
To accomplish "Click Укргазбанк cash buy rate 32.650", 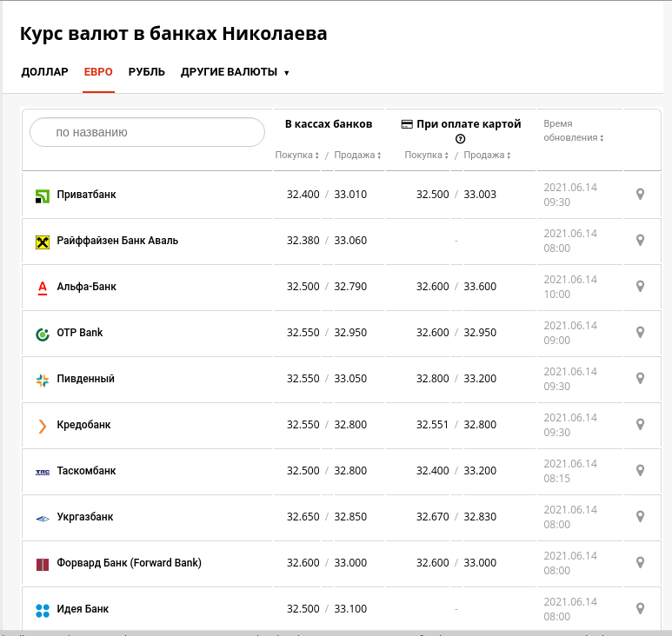I will [303, 516].
